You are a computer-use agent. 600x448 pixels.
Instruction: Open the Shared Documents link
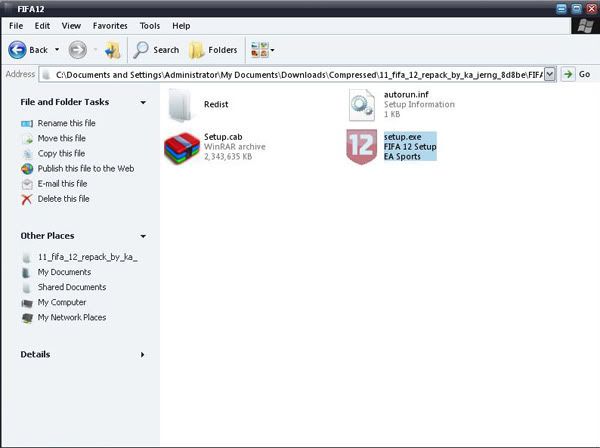point(72,287)
